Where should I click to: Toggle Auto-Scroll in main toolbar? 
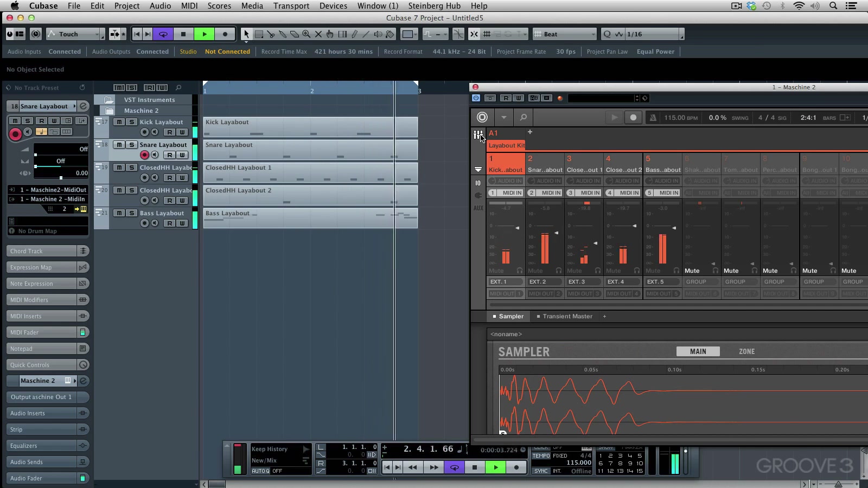pyautogui.click(x=114, y=34)
